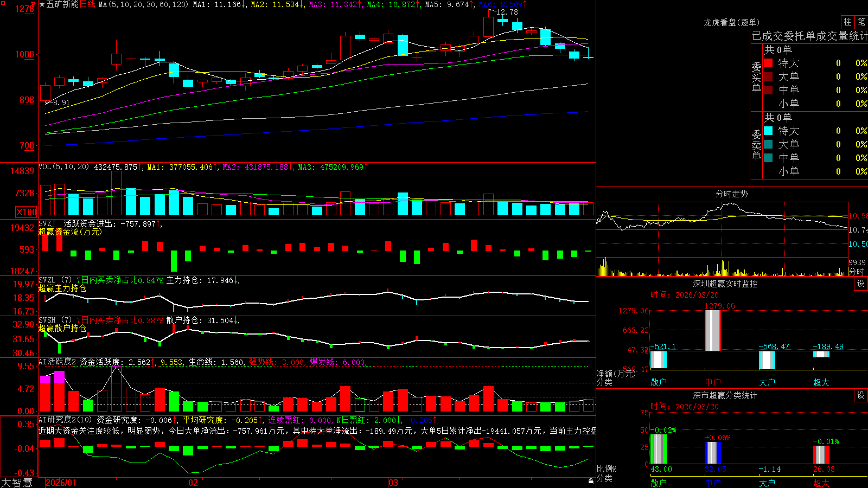Click the AI研究度2(10) indicator name
This screenshot has width=868, height=488.
click(65, 420)
